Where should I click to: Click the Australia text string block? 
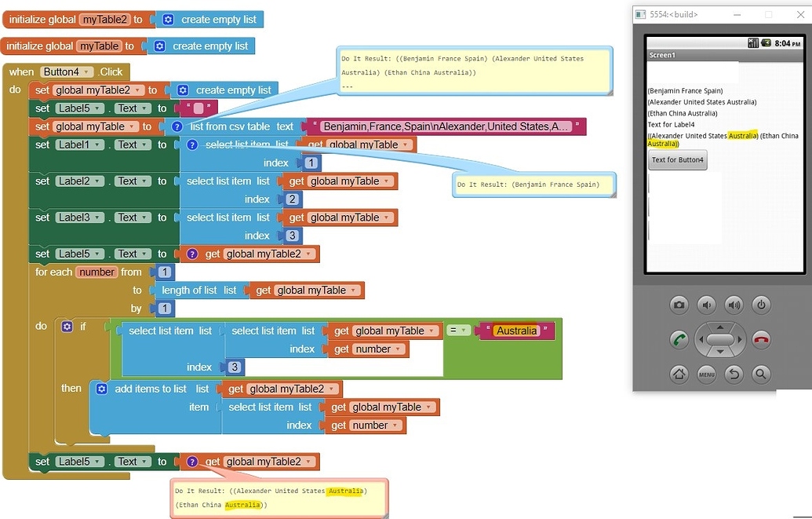coord(516,331)
